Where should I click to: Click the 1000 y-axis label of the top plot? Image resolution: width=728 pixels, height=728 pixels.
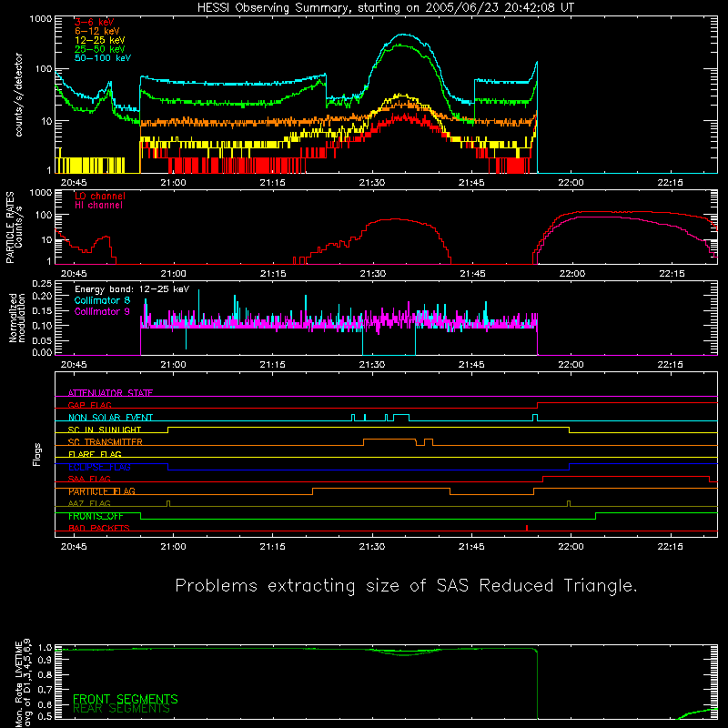(x=41, y=19)
